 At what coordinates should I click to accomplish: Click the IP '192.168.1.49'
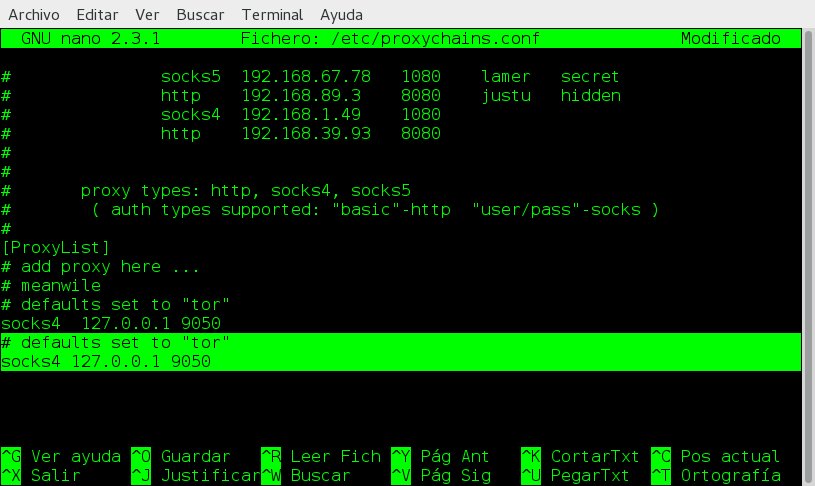[x=301, y=114]
